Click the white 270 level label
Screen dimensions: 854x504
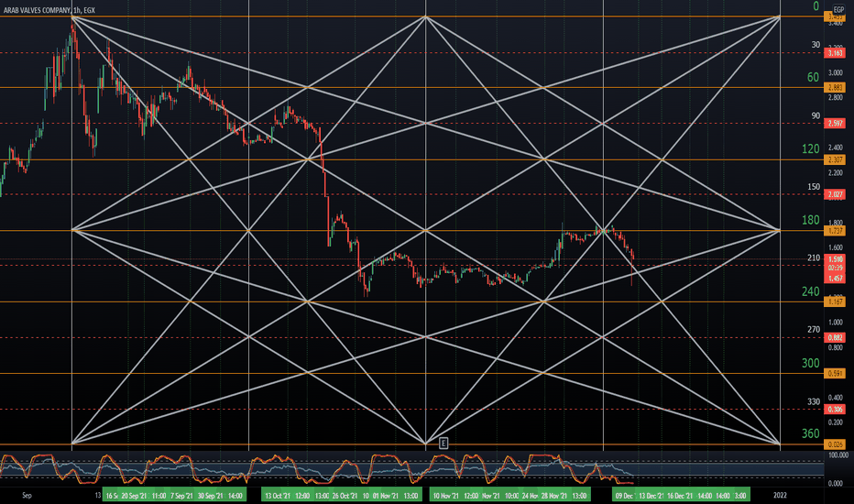(x=814, y=329)
